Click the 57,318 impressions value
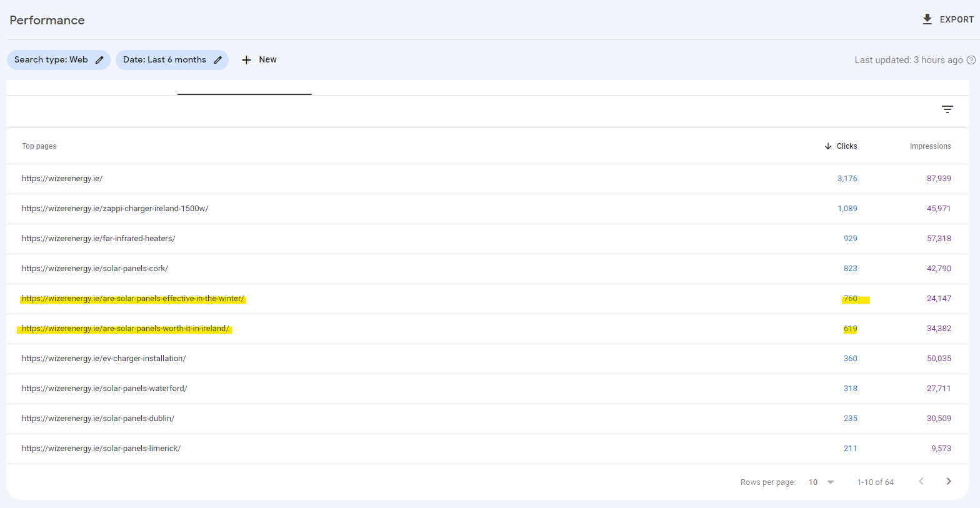The image size is (980, 508). coord(939,239)
